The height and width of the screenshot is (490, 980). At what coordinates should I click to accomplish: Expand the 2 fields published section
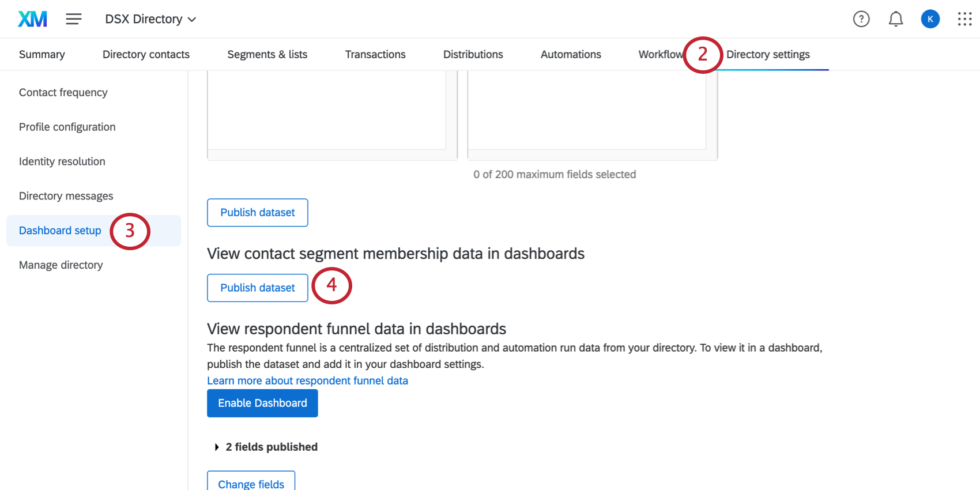266,447
